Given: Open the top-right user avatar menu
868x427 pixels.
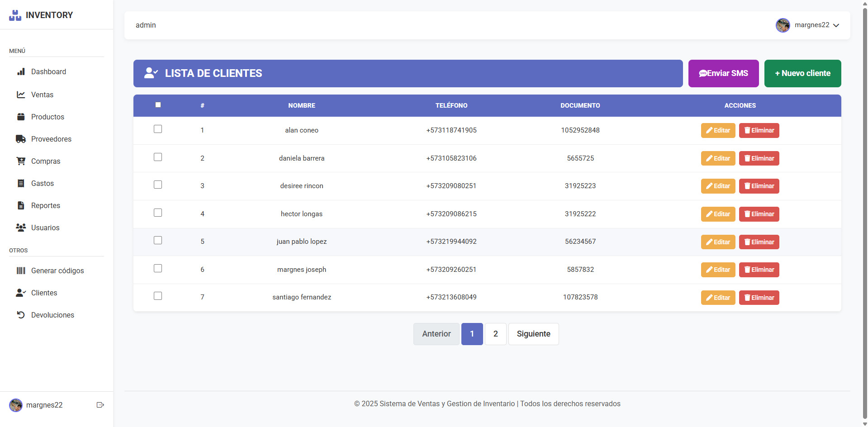Looking at the screenshot, I should click(783, 25).
